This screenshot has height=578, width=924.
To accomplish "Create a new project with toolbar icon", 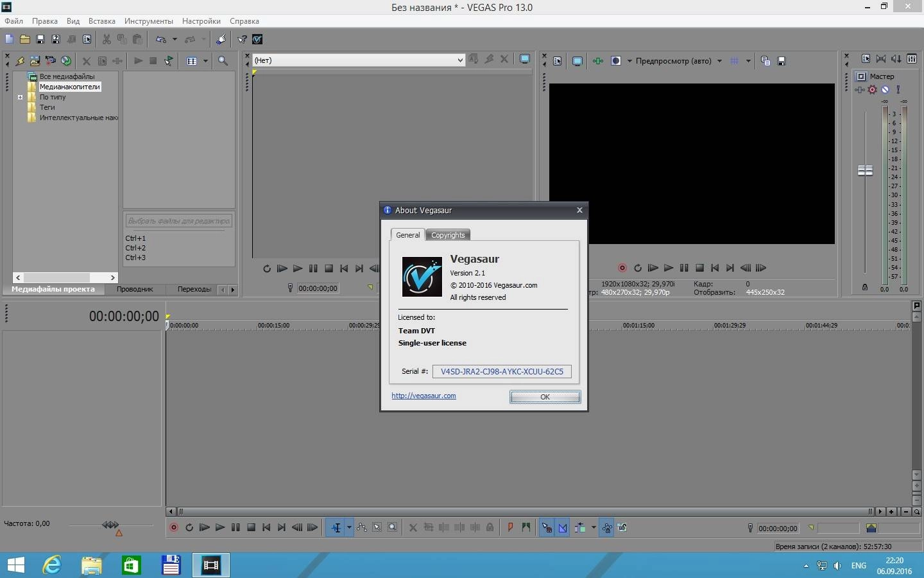I will (x=10, y=39).
